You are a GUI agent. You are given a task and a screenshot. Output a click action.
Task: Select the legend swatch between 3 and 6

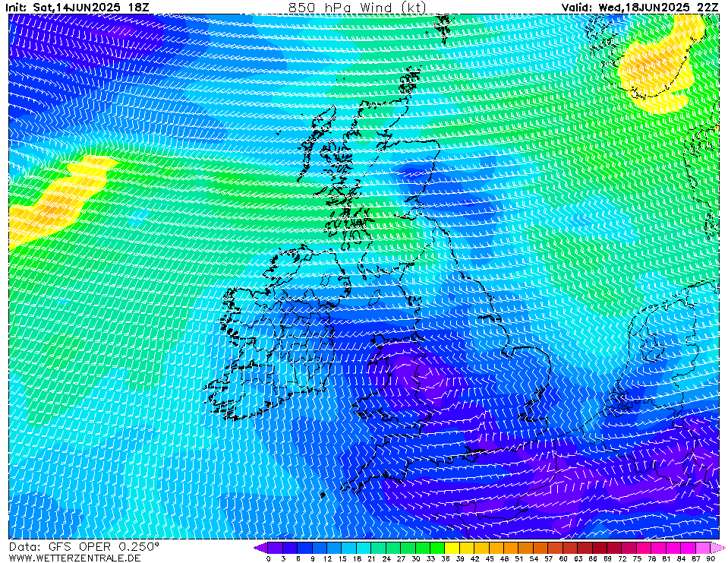291,548
